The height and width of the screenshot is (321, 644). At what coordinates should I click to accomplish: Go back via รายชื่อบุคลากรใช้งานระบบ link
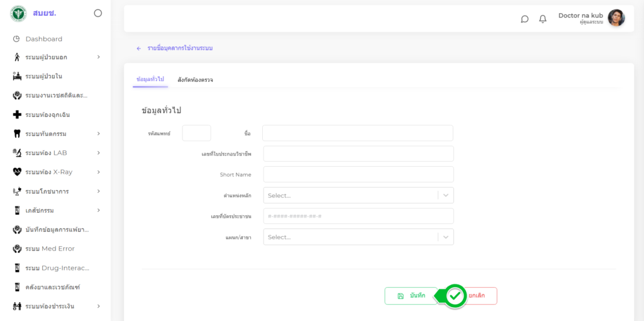point(179,48)
